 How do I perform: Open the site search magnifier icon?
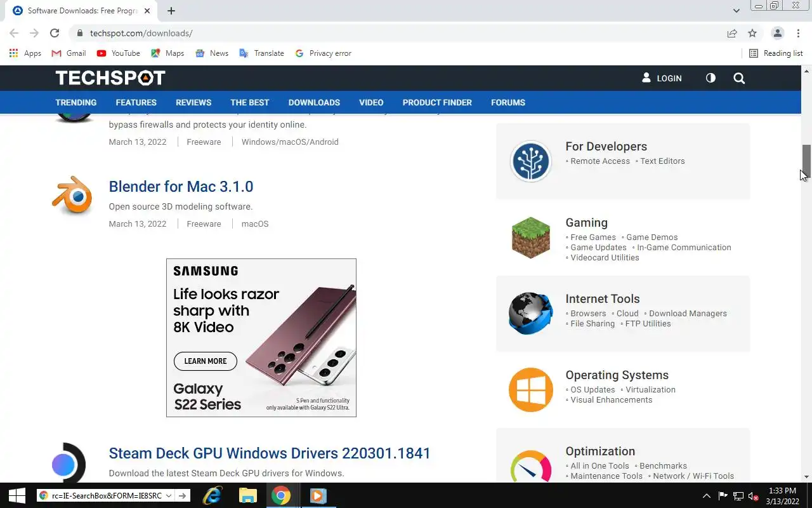739,78
